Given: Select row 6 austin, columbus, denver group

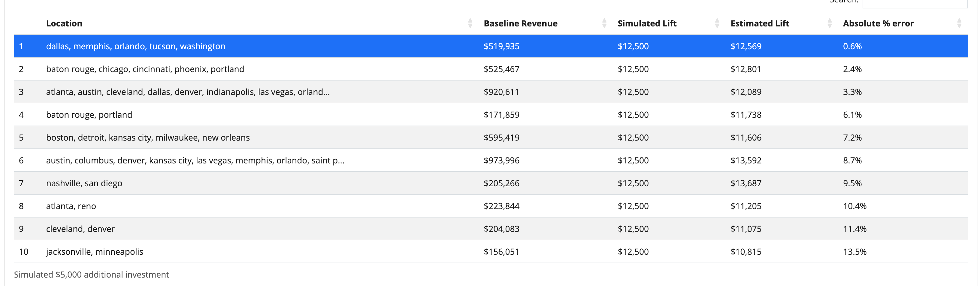Looking at the screenshot, I should point(195,160).
